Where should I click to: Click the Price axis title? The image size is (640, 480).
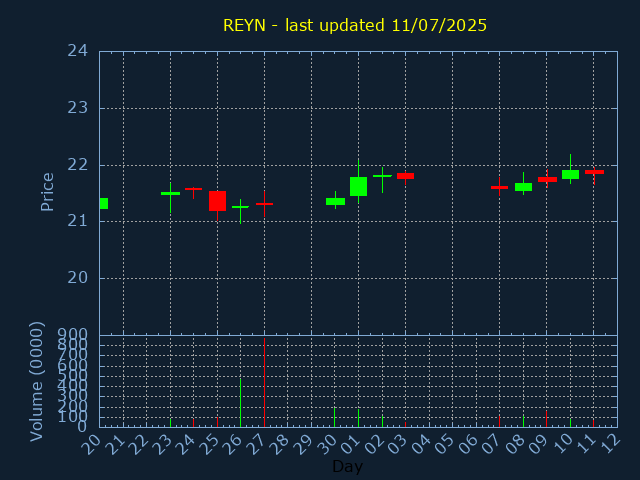47,192
